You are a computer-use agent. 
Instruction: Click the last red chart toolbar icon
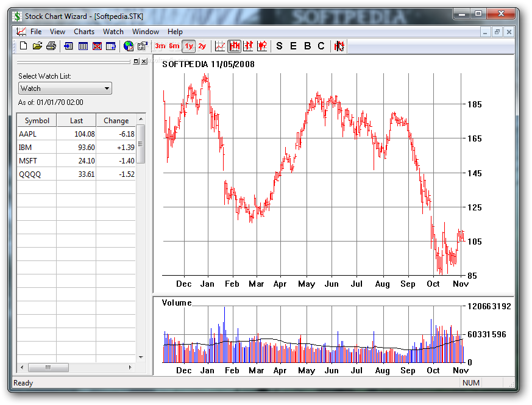pyautogui.click(x=339, y=46)
